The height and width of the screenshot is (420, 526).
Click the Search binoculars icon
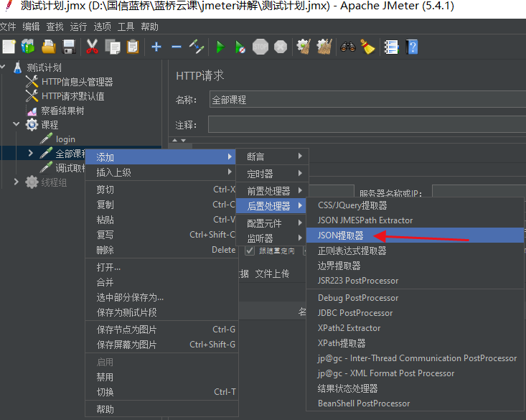click(x=348, y=47)
